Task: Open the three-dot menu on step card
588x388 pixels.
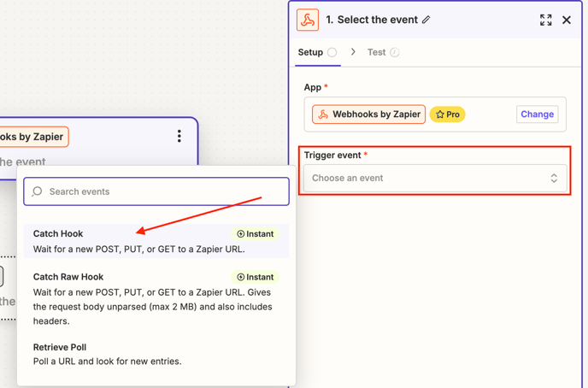Action: pyautogui.click(x=179, y=136)
